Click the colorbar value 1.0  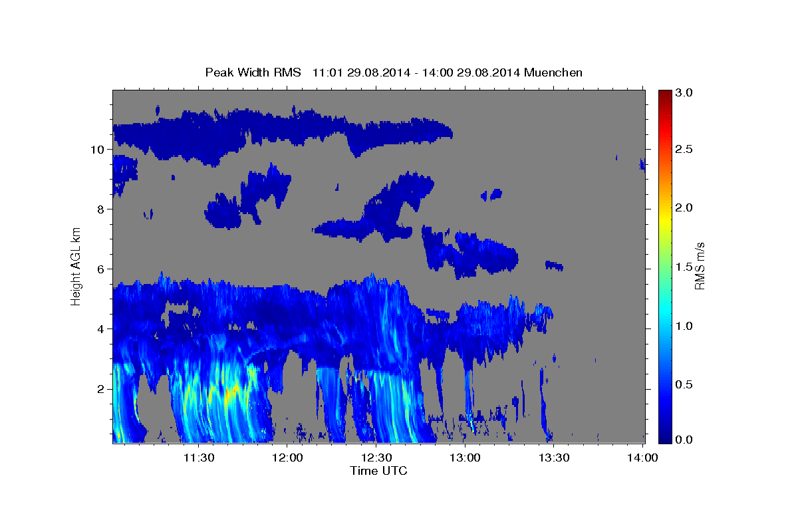(x=684, y=326)
